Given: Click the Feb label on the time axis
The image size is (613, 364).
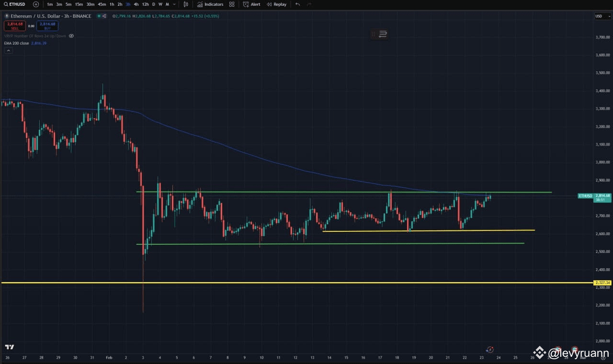Looking at the screenshot, I should [109, 357].
